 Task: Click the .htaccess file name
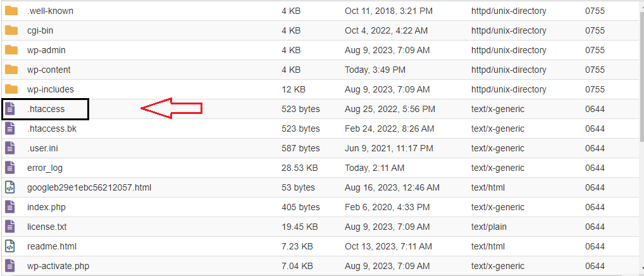[x=46, y=110]
